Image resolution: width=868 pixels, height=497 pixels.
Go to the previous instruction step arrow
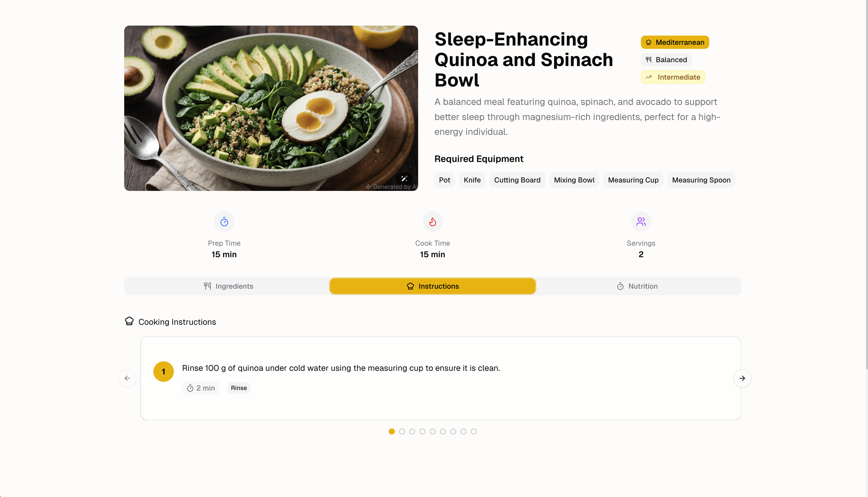click(127, 378)
